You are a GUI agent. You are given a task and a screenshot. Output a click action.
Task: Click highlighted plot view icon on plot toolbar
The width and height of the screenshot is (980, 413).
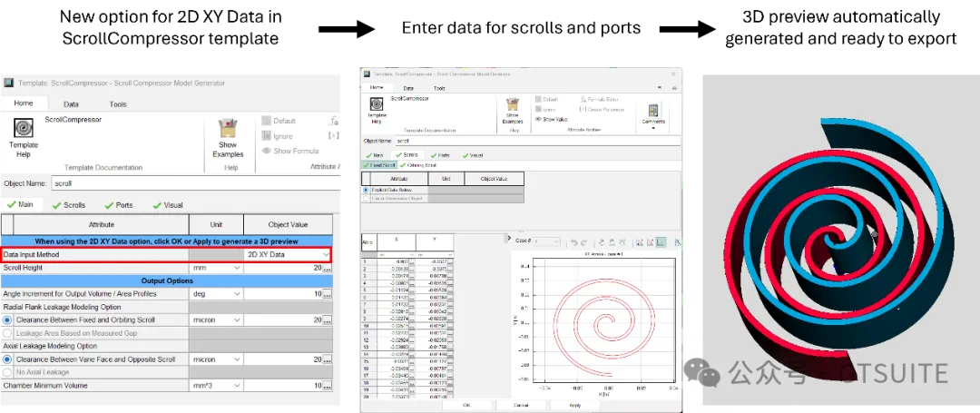tap(661, 241)
